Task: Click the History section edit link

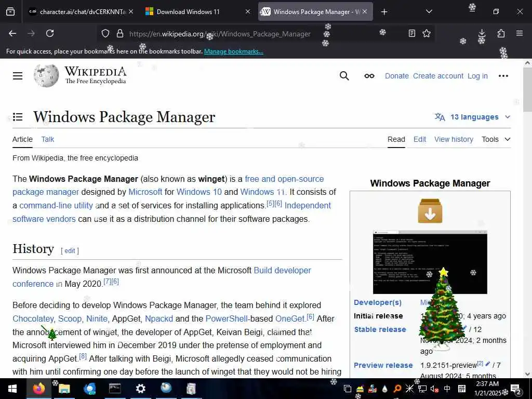Action: 70,251
